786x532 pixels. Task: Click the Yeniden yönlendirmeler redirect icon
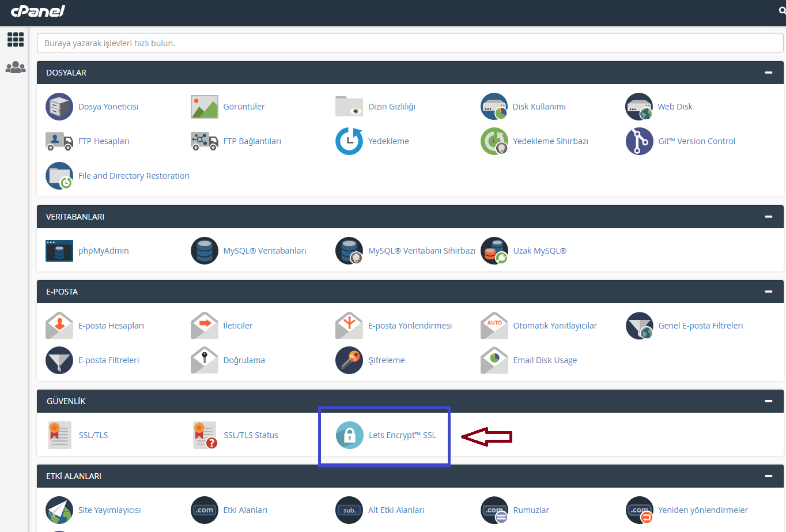point(639,510)
